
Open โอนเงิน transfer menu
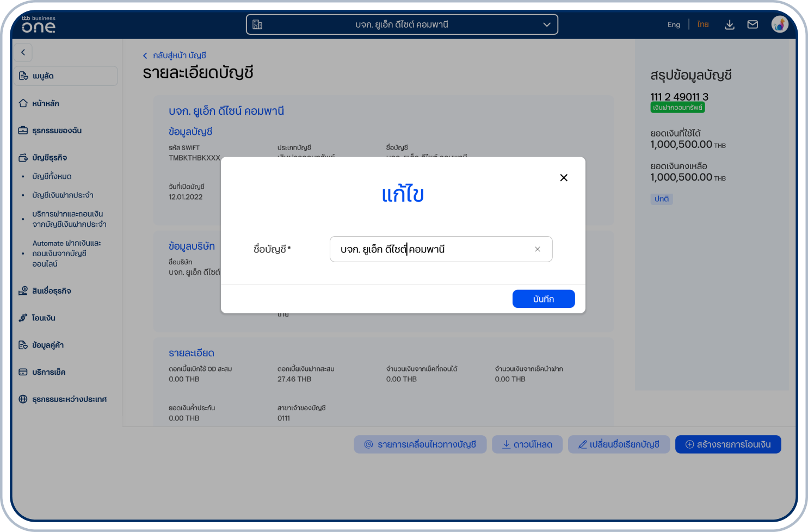coord(44,318)
